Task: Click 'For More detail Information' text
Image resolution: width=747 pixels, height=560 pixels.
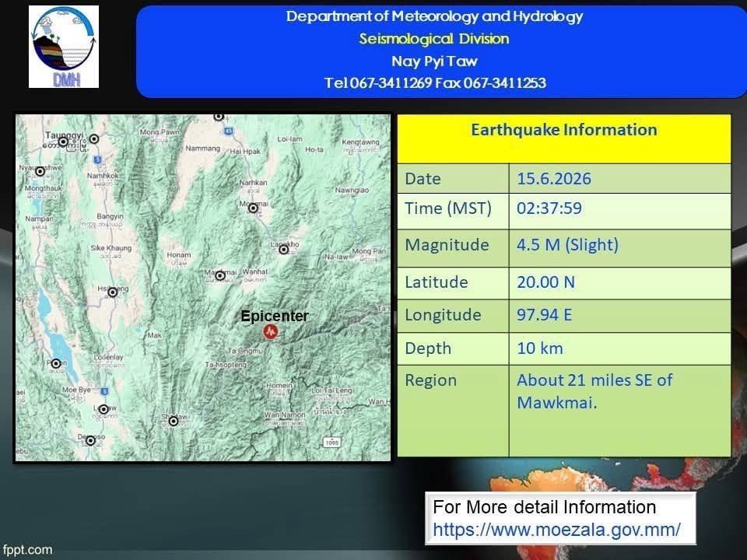Action: [x=544, y=507]
